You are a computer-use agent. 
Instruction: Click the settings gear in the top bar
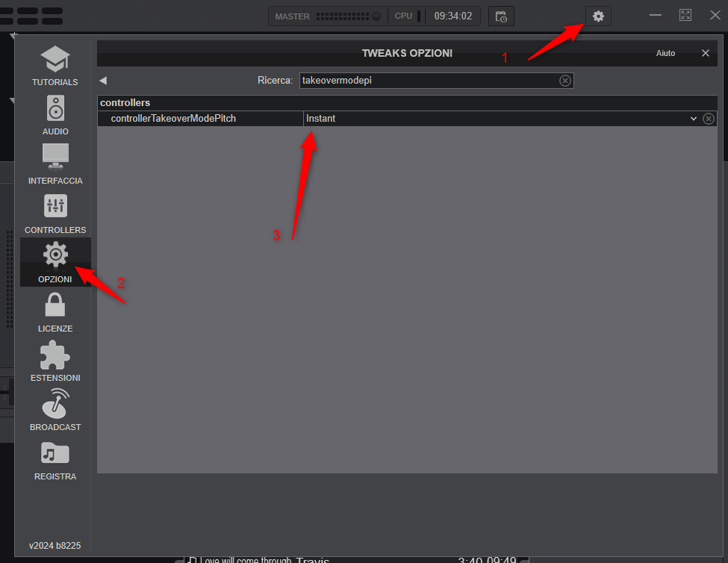(x=598, y=16)
